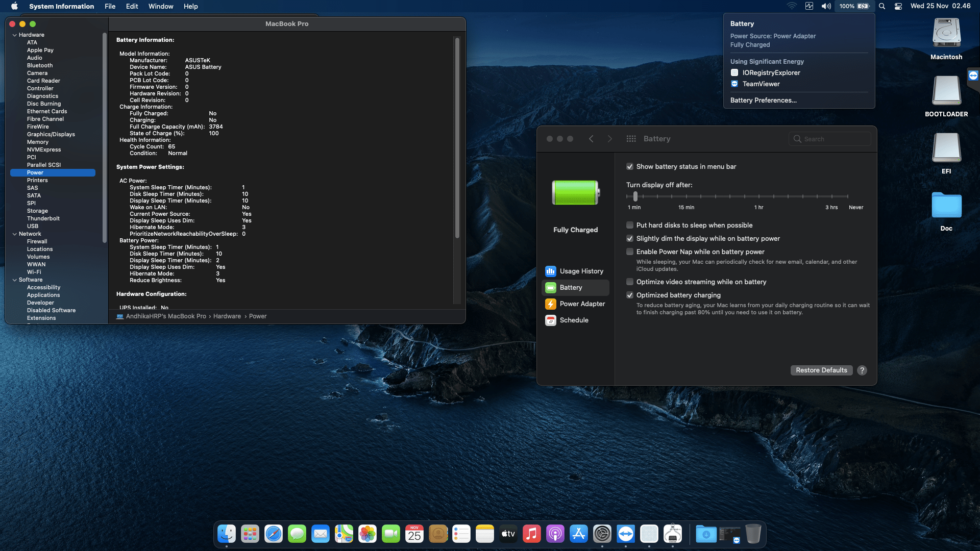Open the Window menu
The image size is (980, 551).
(160, 6)
